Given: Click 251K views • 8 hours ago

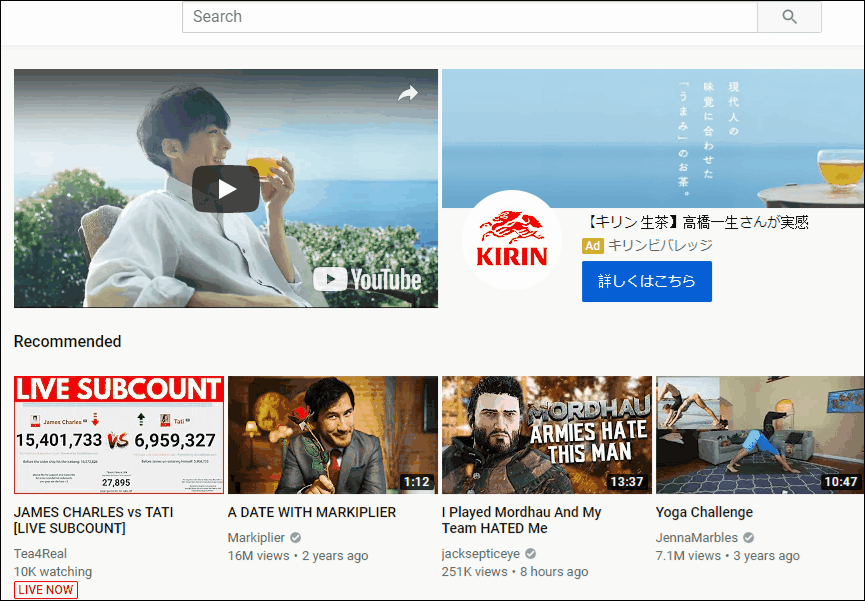Looking at the screenshot, I should [515, 572].
